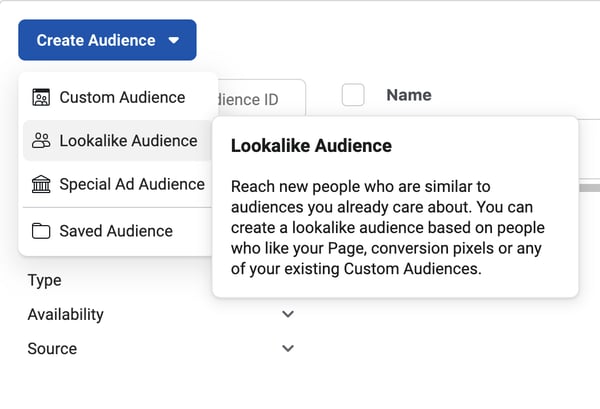Viewport: 600px width, 409px height.
Task: Open the Create Audience dropdown arrow
Action: [x=174, y=41]
